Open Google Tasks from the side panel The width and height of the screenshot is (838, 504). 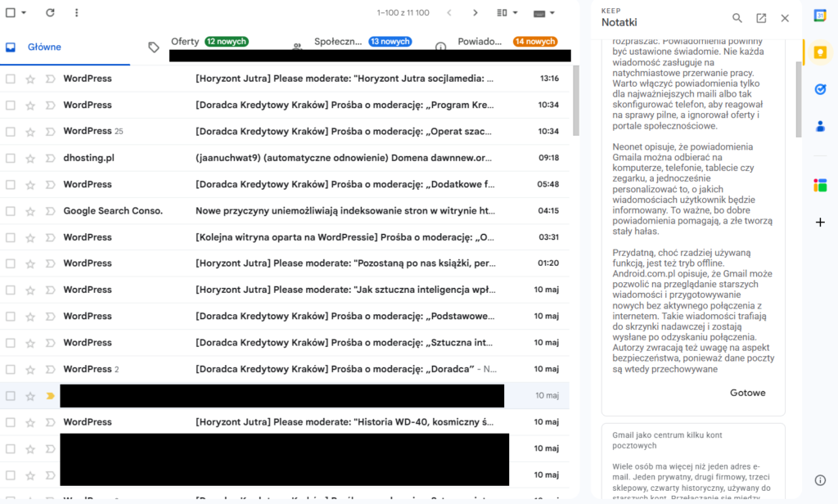pos(820,89)
